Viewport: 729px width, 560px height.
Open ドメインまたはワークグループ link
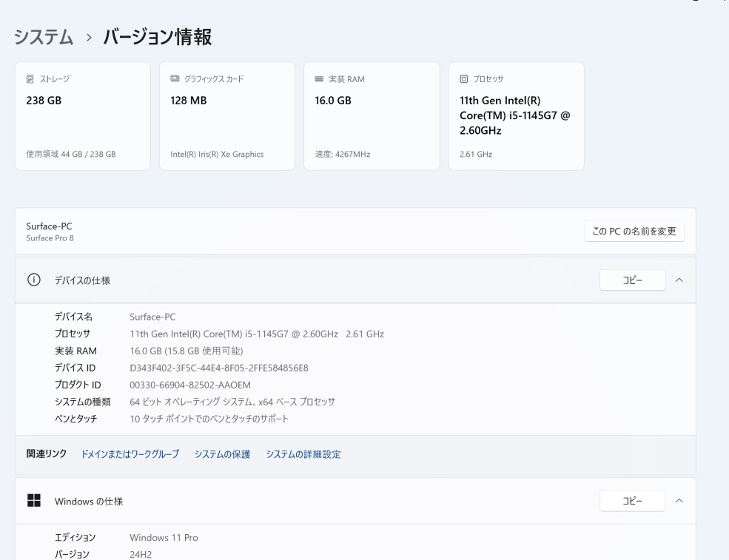click(x=130, y=454)
